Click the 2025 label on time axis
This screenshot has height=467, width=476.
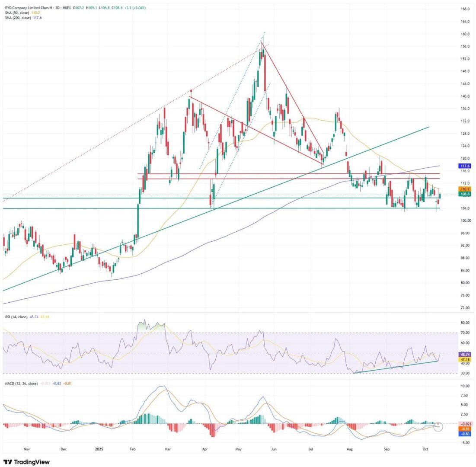[99, 449]
